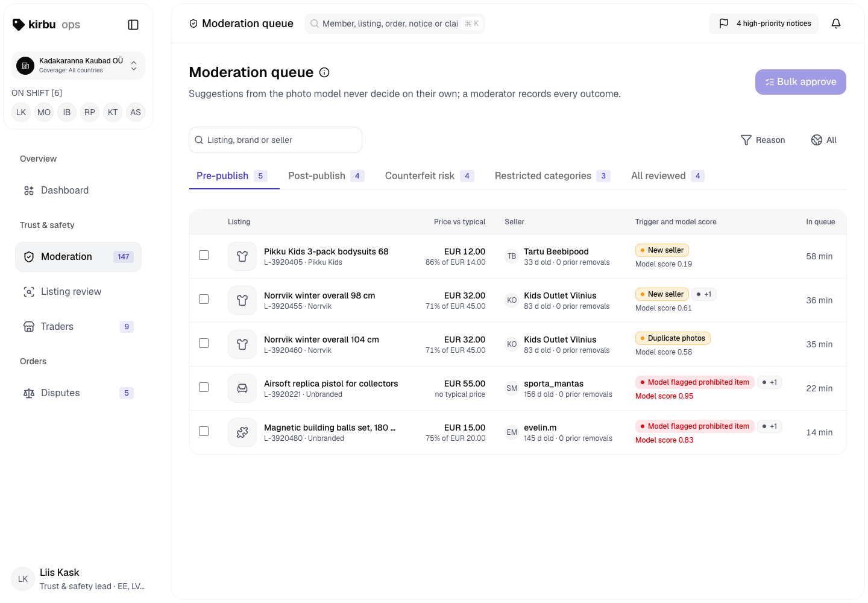Open the 4 high-priority notices
868x603 pixels.
coord(764,24)
